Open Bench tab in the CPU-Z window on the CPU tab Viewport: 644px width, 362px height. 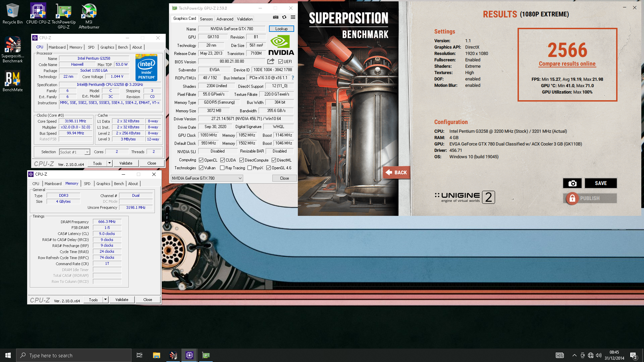pos(123,47)
